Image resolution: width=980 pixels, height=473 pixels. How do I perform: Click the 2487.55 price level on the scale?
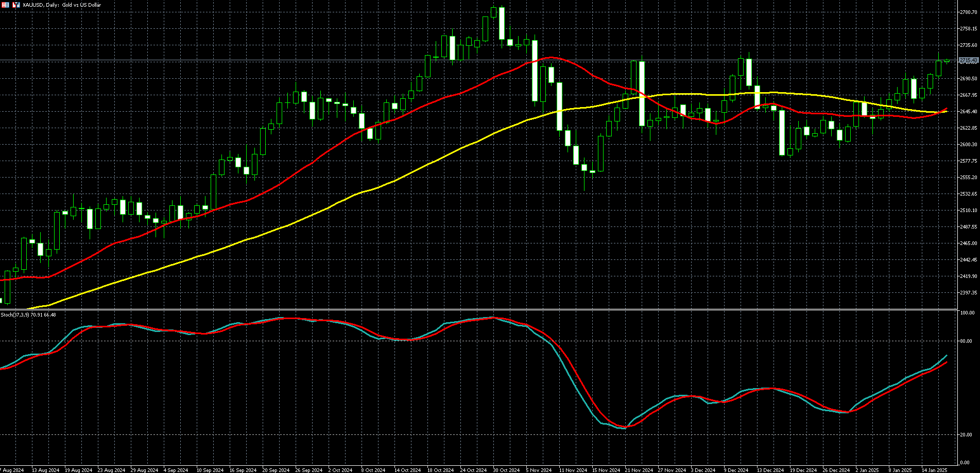pos(969,226)
